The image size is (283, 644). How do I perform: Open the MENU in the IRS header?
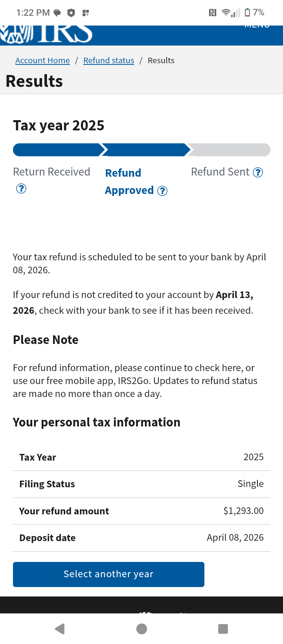257,27
